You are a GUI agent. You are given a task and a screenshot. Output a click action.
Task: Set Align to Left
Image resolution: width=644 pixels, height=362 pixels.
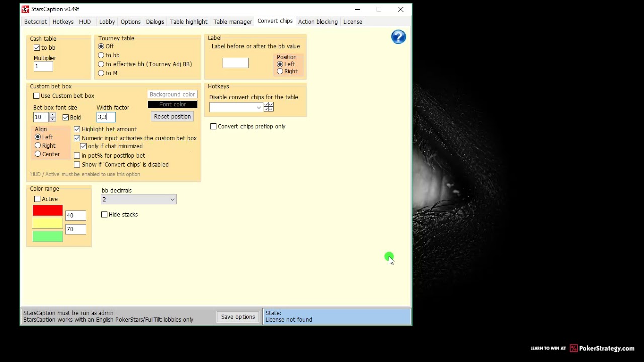(x=38, y=137)
